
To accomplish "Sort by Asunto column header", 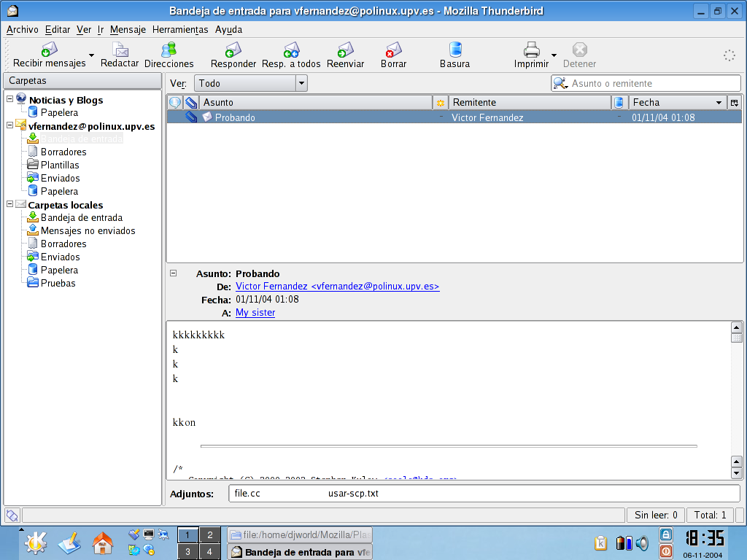I will click(x=316, y=102).
